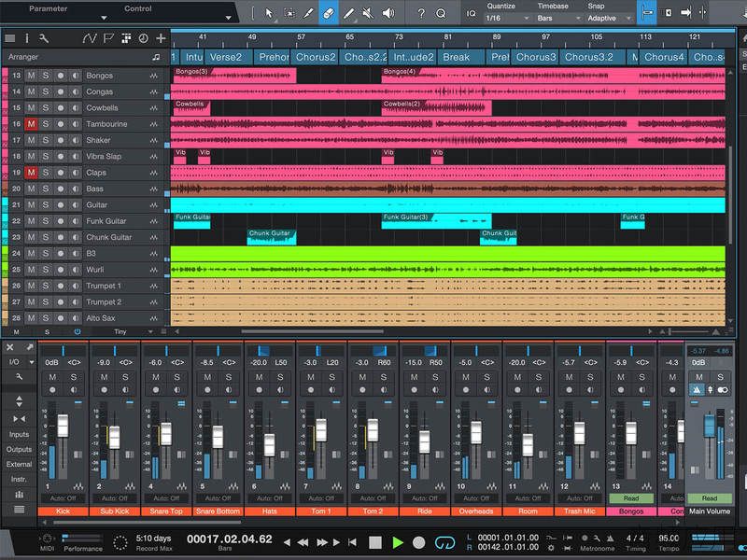Mute the Kick channel in mixer
Image resolution: width=747 pixels, height=560 pixels.
tap(52, 377)
